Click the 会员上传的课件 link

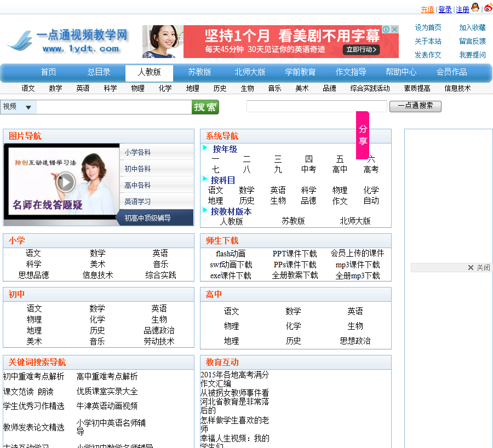[x=357, y=254]
